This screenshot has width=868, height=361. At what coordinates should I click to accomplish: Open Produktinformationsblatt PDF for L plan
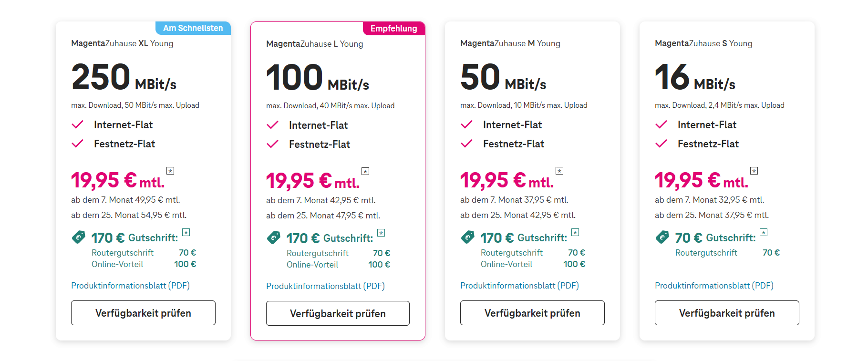(x=325, y=286)
